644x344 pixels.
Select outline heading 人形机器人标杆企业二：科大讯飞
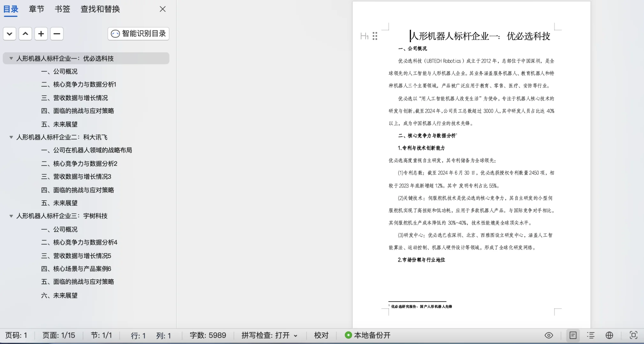click(x=62, y=137)
